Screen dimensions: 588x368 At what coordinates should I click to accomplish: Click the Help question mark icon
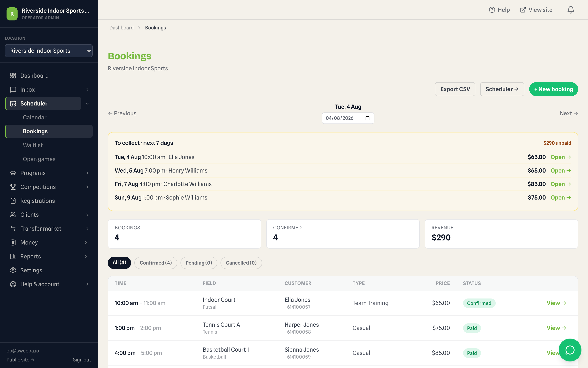click(492, 10)
